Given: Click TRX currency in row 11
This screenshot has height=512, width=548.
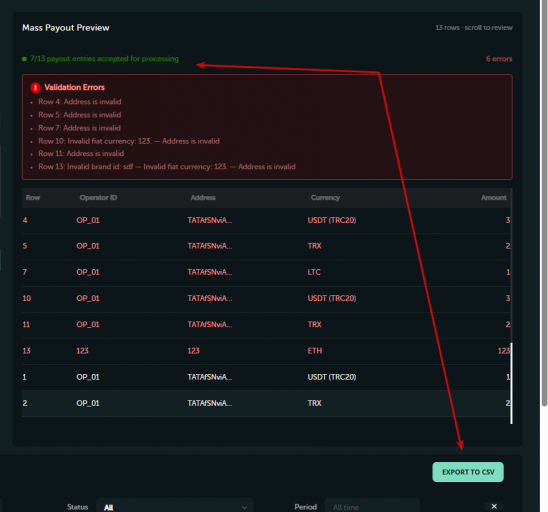Looking at the screenshot, I should point(314,324).
